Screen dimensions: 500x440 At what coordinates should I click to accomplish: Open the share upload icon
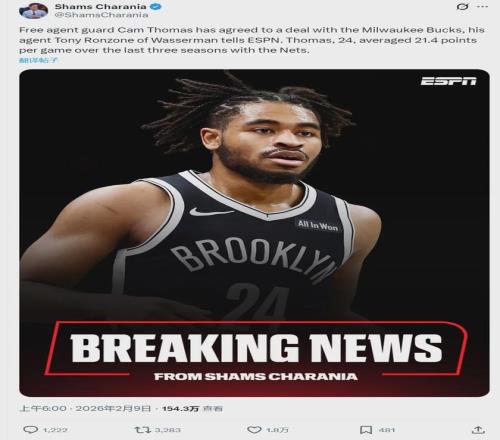[478, 430]
